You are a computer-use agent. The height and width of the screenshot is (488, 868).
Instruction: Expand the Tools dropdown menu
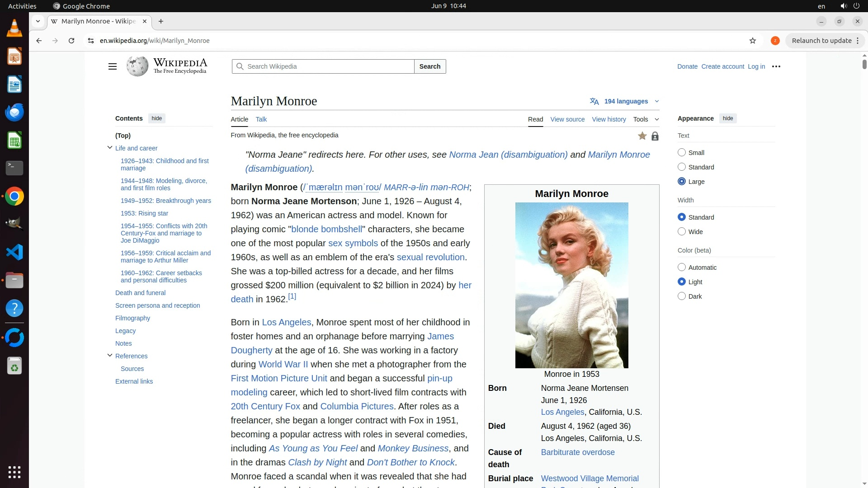click(x=646, y=119)
